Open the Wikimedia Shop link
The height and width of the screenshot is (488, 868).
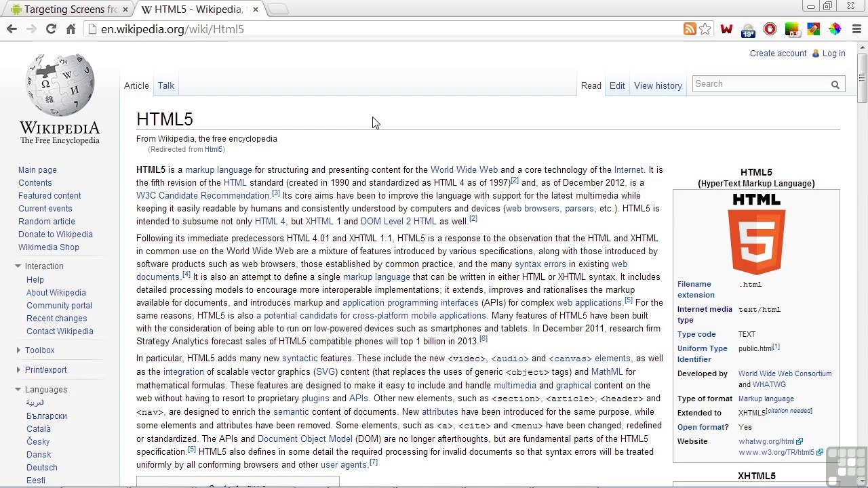click(49, 247)
